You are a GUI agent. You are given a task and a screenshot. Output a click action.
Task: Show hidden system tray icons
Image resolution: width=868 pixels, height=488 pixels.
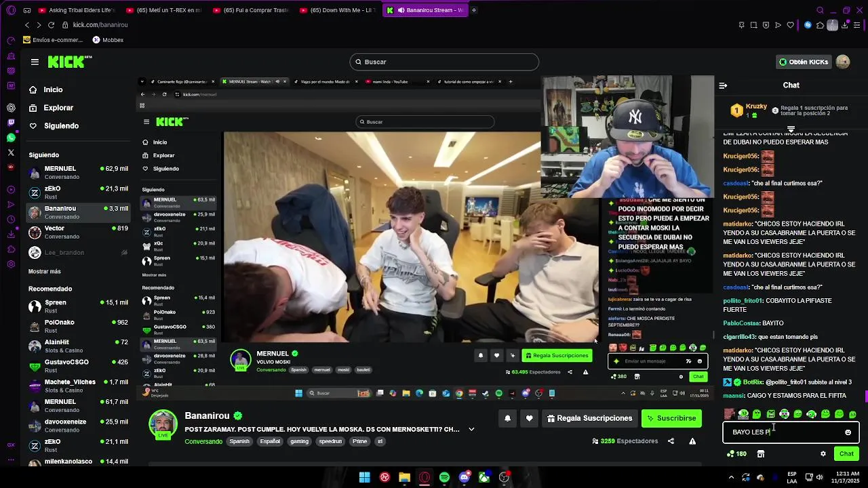[733, 477]
